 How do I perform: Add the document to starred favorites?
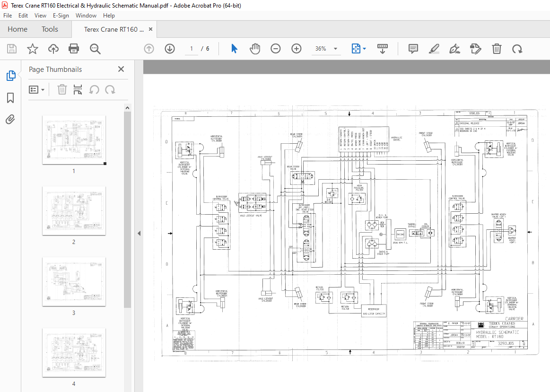[x=33, y=49]
